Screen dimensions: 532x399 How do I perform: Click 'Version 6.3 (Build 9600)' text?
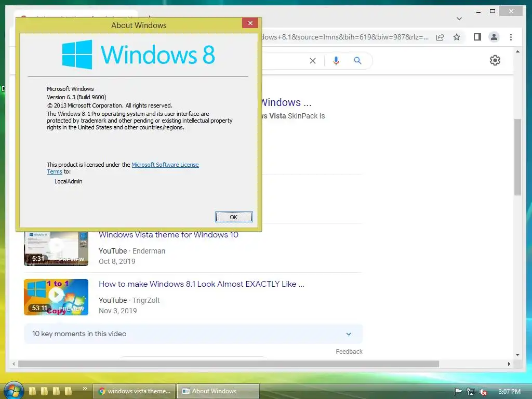(x=76, y=97)
